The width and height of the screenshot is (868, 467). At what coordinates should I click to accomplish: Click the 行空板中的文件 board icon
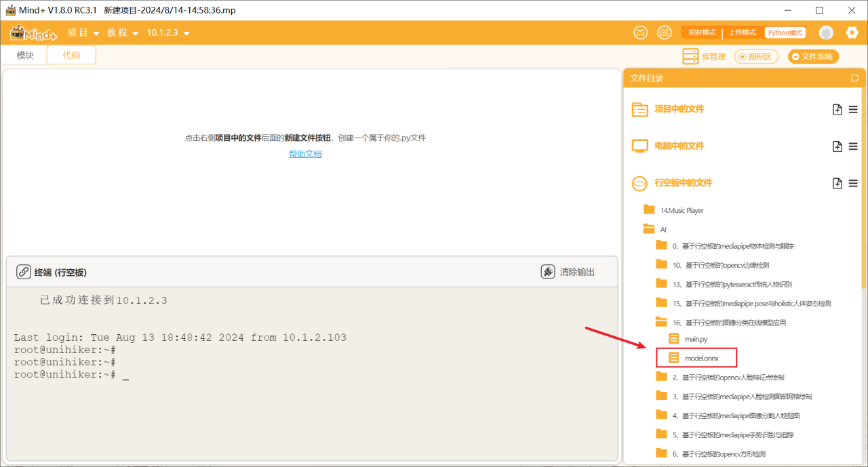coord(640,183)
